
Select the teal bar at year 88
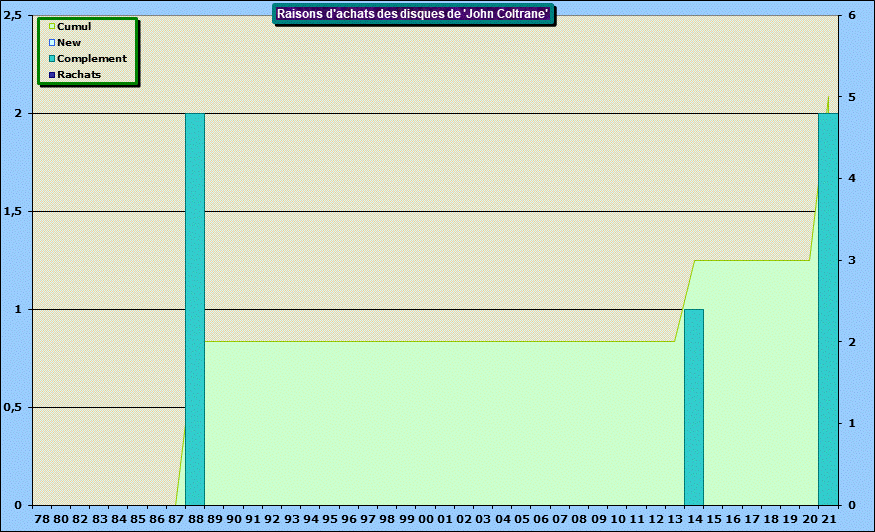[195, 310]
